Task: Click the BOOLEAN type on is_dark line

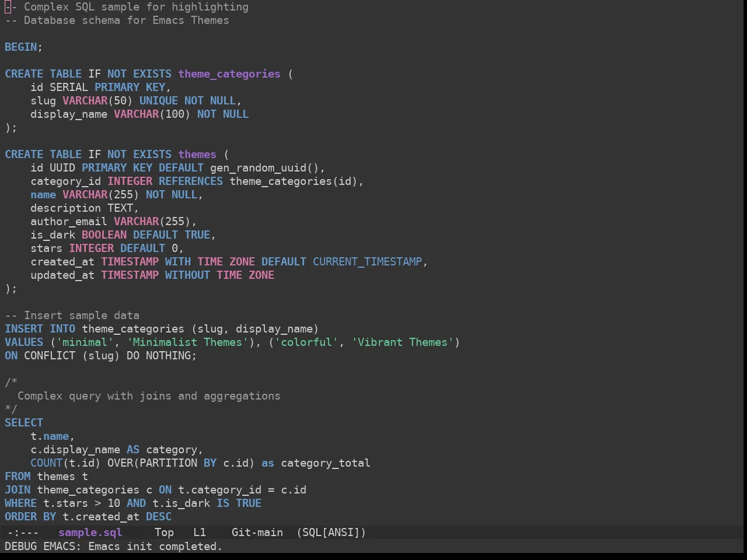Action: tap(104, 235)
